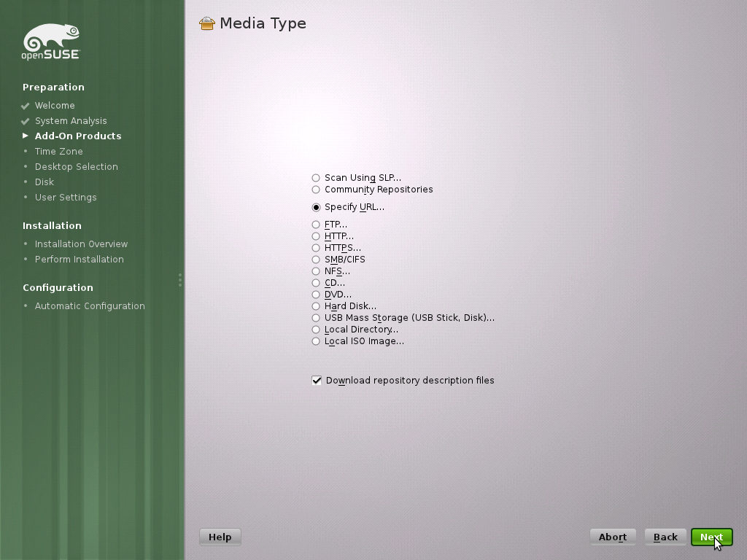This screenshot has width=747, height=560.
Task: Click the Installation section heading
Action: [x=52, y=226]
